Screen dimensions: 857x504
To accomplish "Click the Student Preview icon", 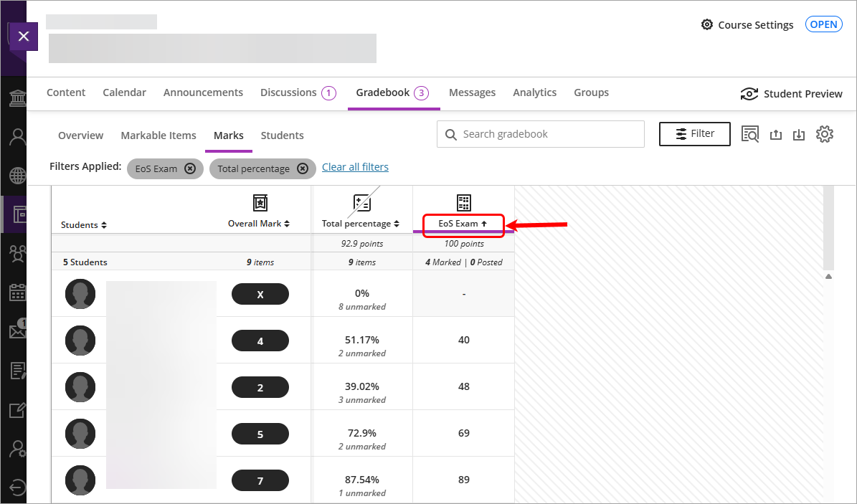I will click(x=749, y=94).
